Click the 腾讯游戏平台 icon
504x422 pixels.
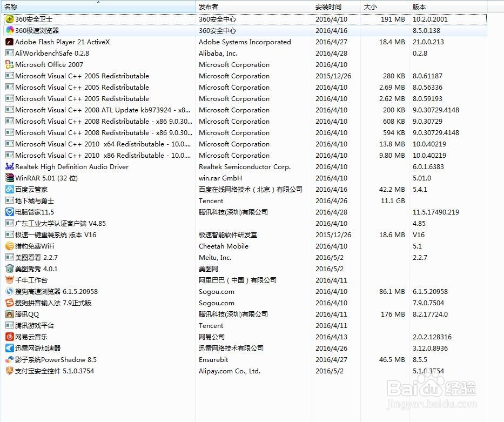coord(10,325)
